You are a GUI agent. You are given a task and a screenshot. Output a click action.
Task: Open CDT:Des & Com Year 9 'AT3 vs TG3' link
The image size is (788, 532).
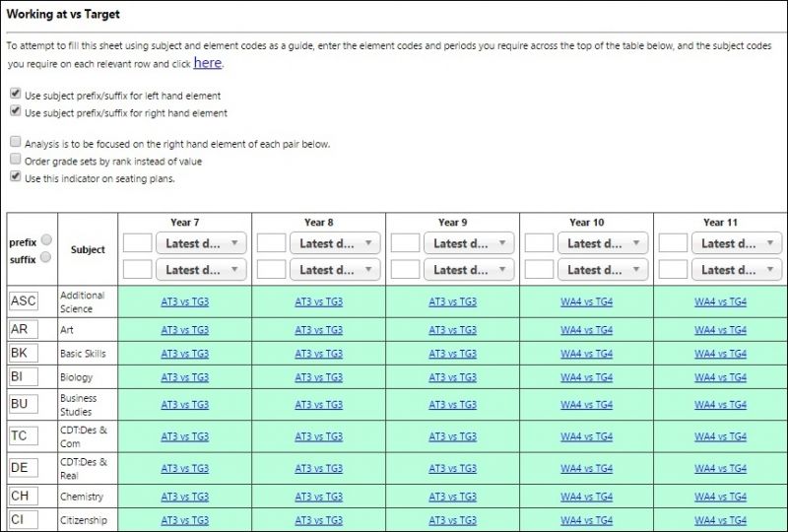click(453, 436)
